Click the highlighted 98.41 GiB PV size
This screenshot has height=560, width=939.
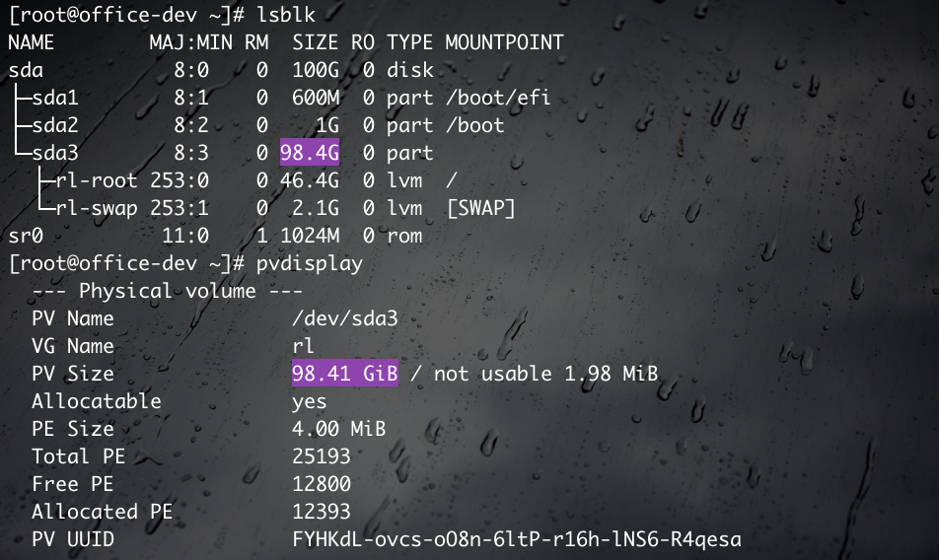click(x=345, y=374)
